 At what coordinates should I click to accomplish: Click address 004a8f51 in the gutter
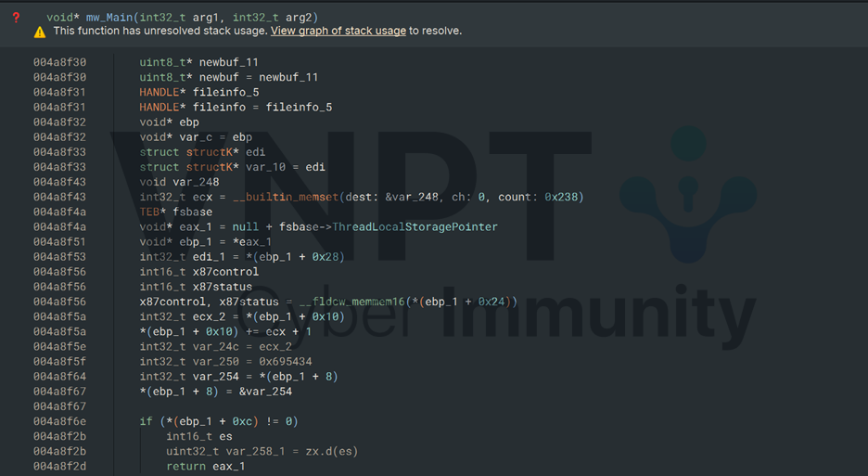59,241
